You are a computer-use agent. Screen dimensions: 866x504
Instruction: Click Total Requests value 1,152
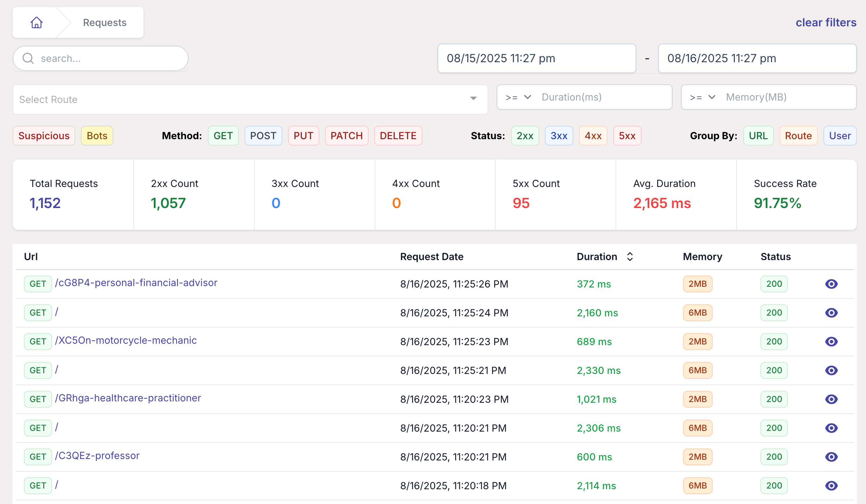45,203
